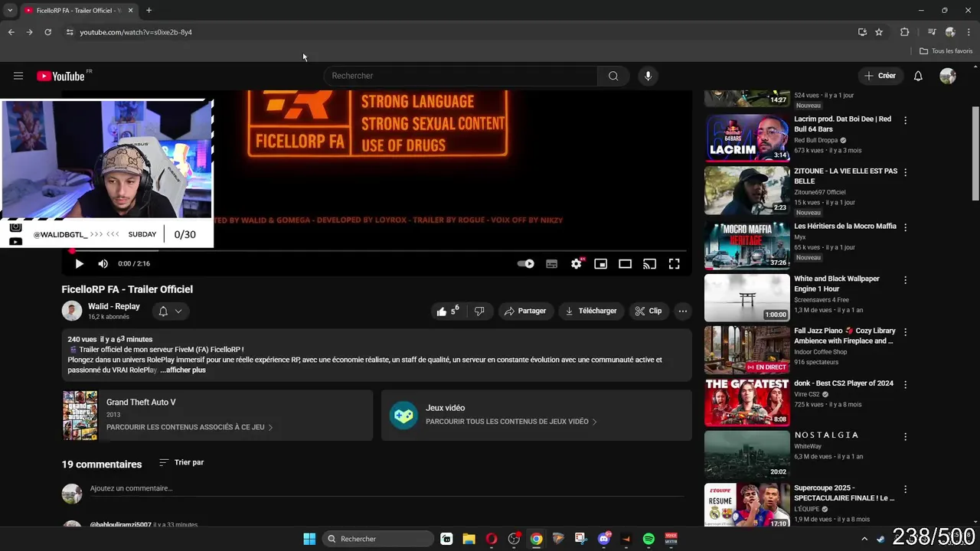Open subscription notification bell dropdown

(170, 311)
